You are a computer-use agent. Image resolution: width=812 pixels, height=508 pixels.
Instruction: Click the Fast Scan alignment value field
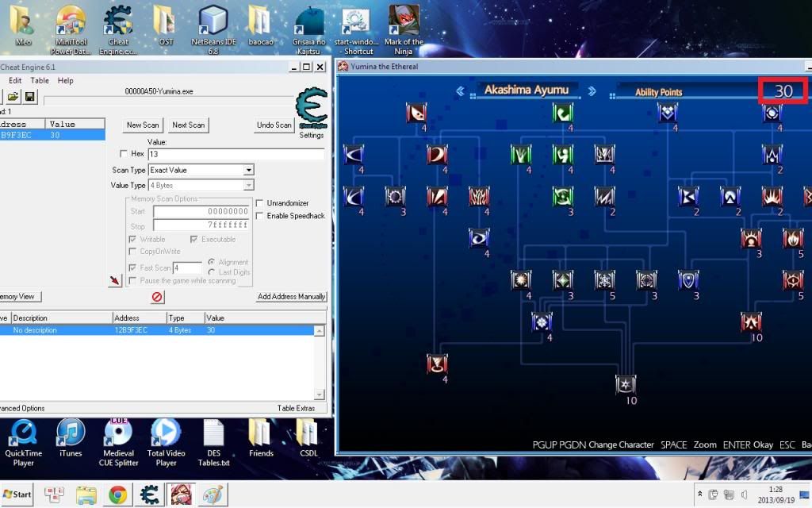(x=187, y=268)
